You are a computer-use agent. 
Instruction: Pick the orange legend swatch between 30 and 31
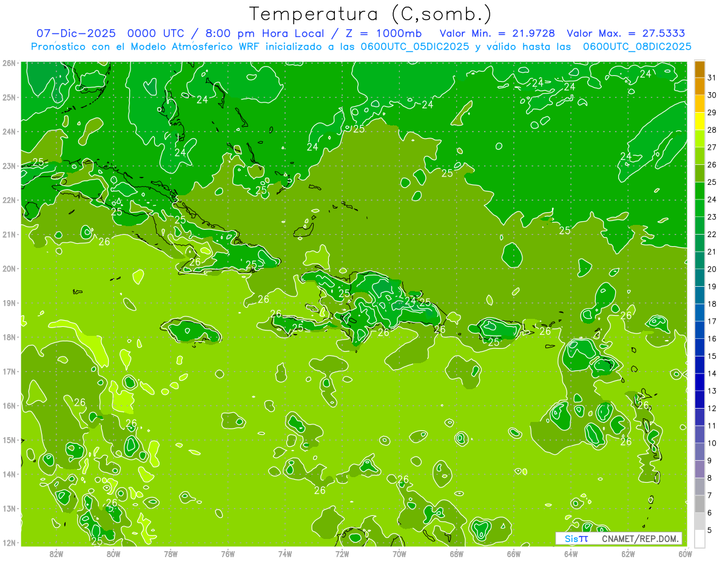click(699, 87)
